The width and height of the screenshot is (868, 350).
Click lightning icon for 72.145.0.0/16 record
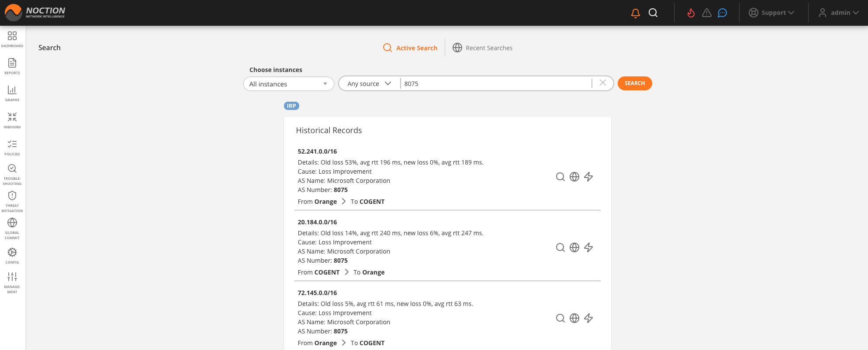click(x=588, y=318)
